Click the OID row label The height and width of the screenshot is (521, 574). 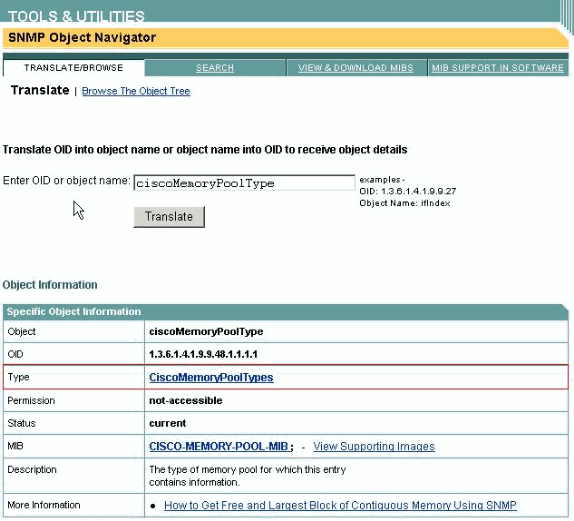tap(15, 354)
